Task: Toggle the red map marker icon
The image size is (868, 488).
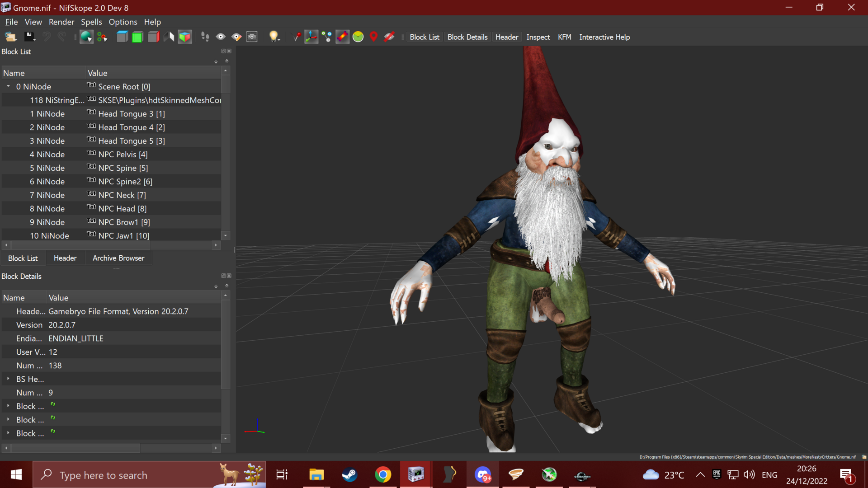Action: tap(373, 37)
